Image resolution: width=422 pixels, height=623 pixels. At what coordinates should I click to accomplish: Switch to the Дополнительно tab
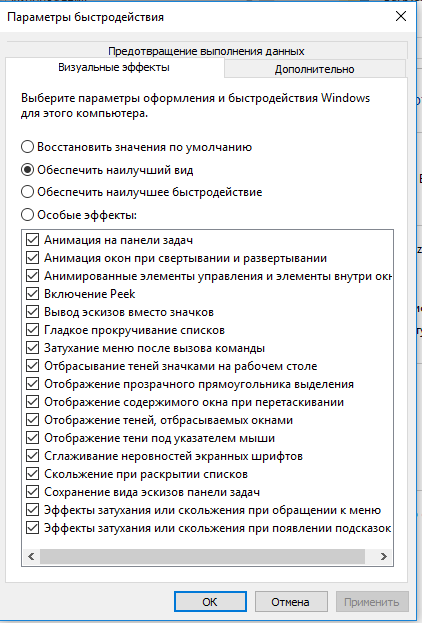pos(314,69)
